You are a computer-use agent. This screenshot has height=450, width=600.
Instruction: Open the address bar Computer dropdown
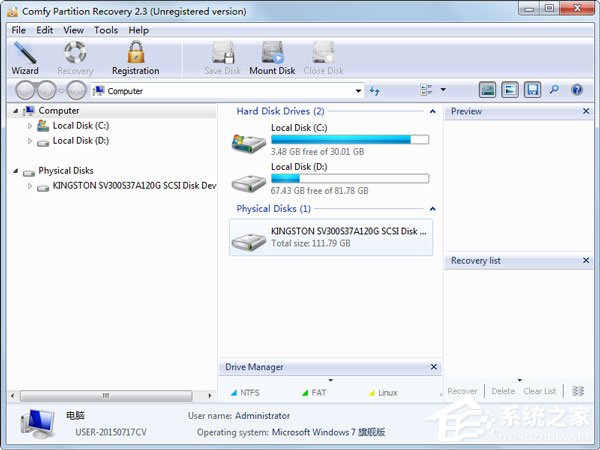pyautogui.click(x=359, y=91)
